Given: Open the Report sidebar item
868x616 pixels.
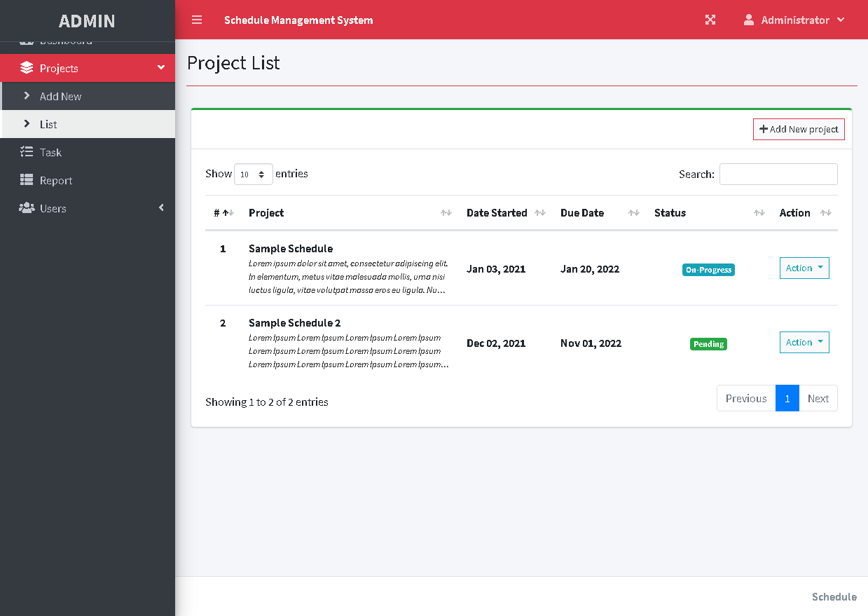Looking at the screenshot, I should [x=88, y=180].
